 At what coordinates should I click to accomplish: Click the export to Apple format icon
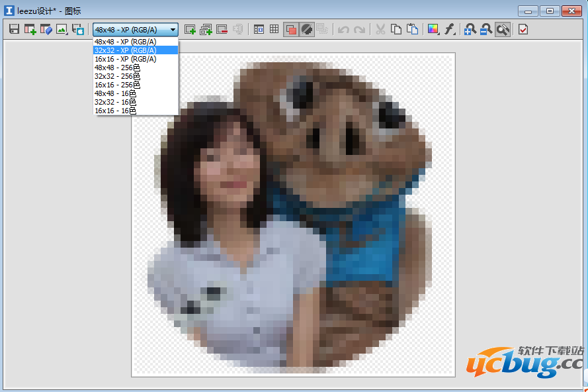click(78, 29)
